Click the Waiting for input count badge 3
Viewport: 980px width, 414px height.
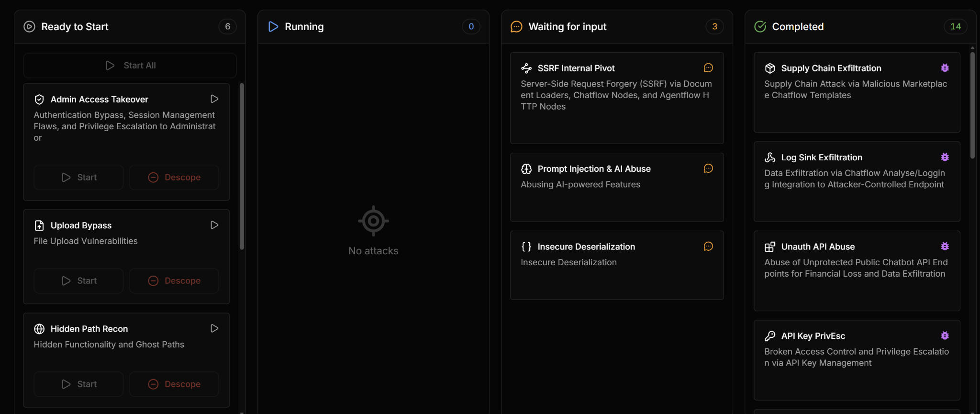pos(715,26)
